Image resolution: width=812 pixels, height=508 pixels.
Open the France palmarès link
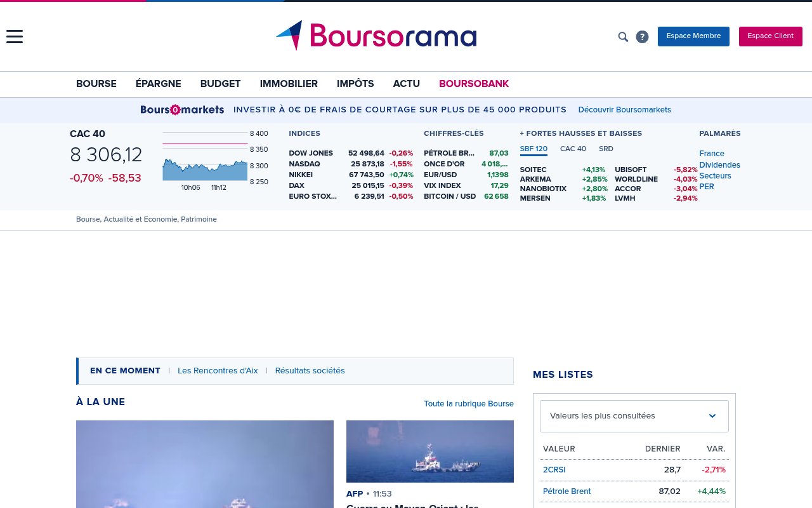[712, 154]
